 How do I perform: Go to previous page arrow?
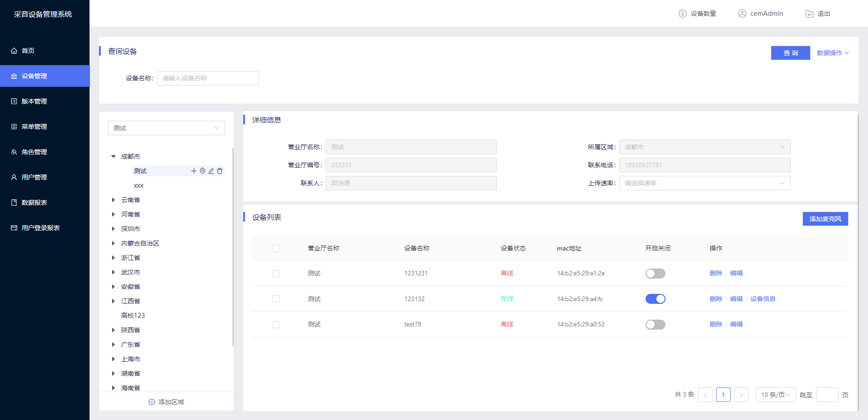(x=705, y=395)
